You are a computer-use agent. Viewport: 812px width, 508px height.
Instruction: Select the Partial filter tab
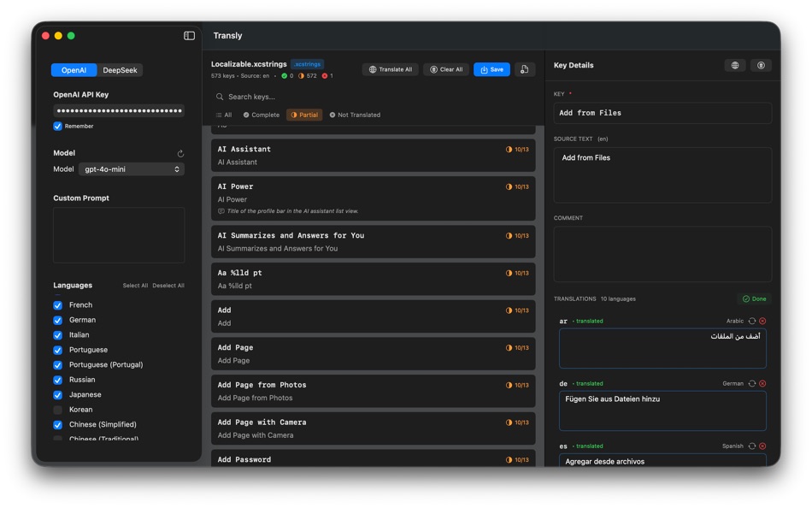pos(304,115)
